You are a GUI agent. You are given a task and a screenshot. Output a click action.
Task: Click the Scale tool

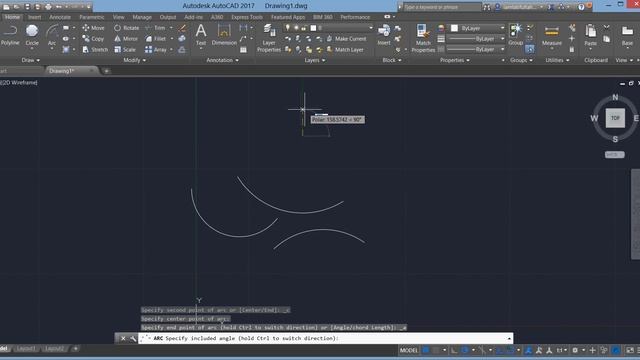125,50
